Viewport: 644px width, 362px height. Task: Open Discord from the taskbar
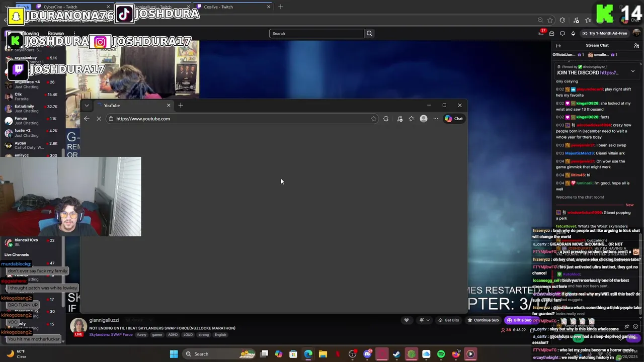point(367,354)
